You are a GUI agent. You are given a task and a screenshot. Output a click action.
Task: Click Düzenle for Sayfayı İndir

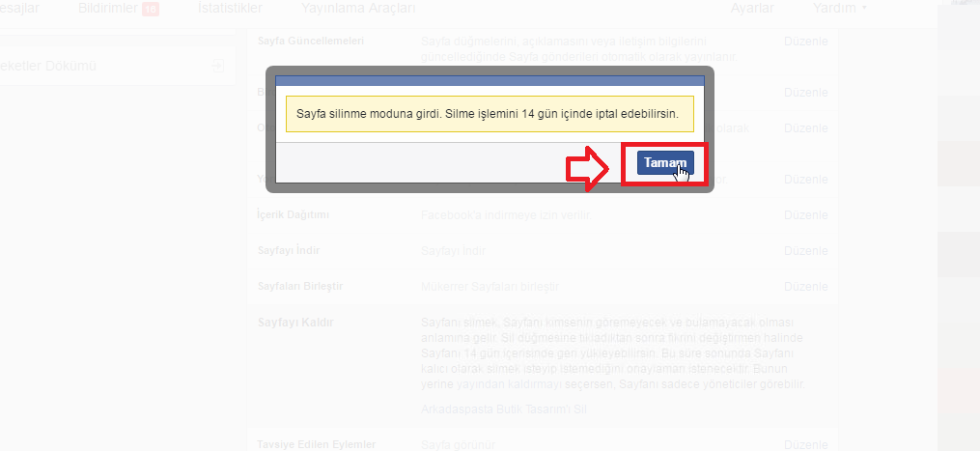[805, 251]
